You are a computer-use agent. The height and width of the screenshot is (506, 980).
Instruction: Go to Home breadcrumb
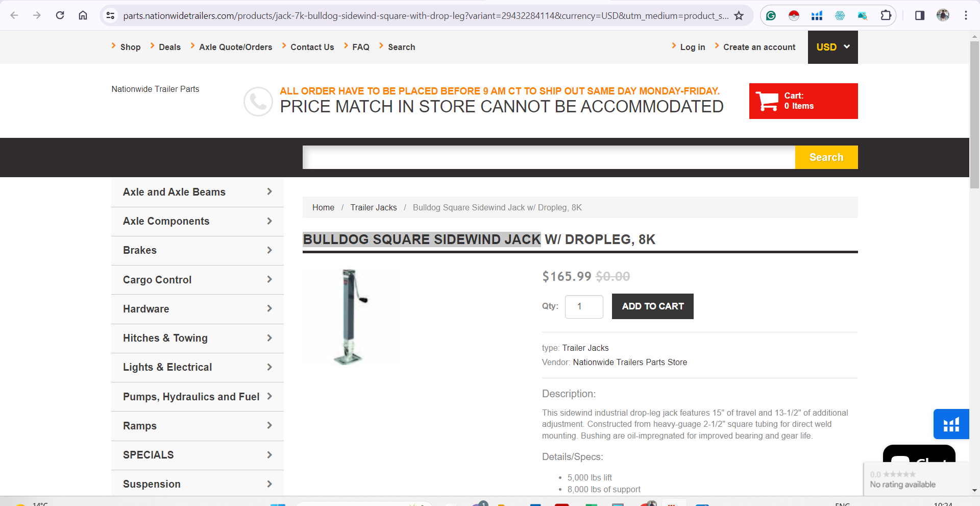coord(323,207)
